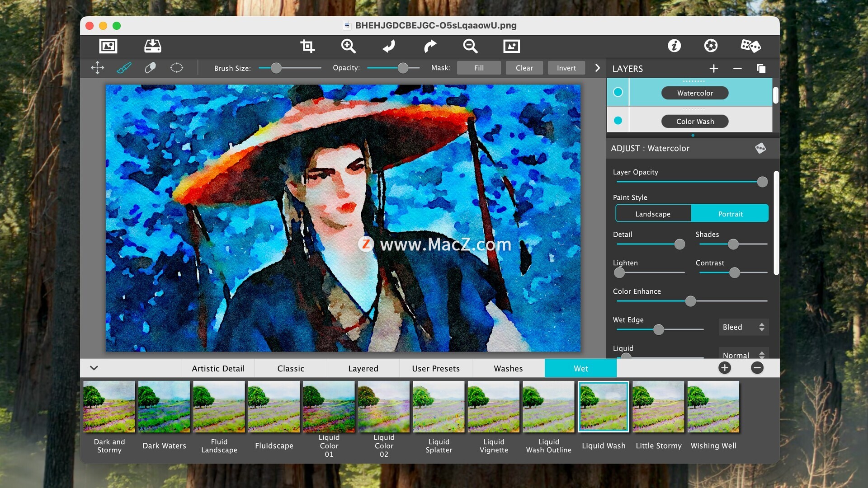The image size is (868, 488).
Task: Select the crop tool
Action: click(x=307, y=46)
